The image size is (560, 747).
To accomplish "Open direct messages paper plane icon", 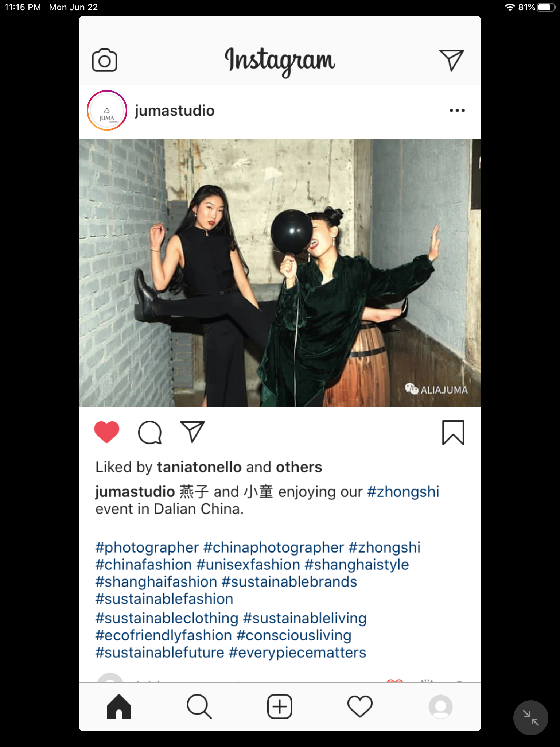I will pos(451,60).
